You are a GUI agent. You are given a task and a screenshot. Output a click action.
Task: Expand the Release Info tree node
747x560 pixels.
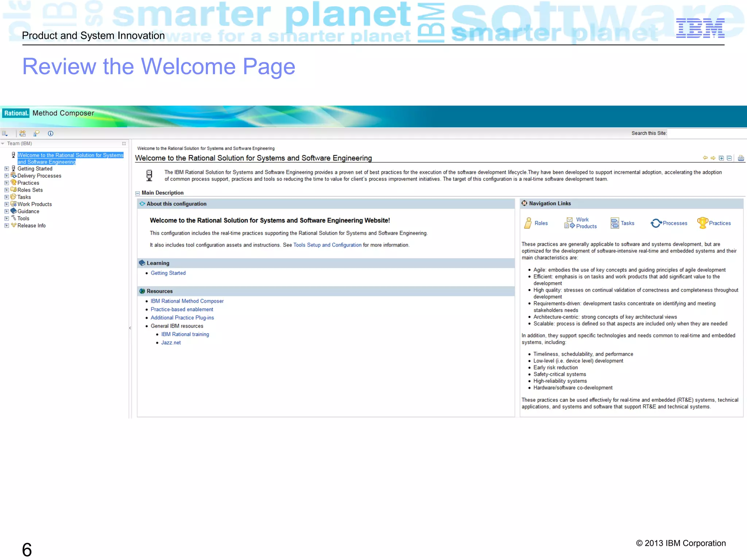pyautogui.click(x=7, y=226)
